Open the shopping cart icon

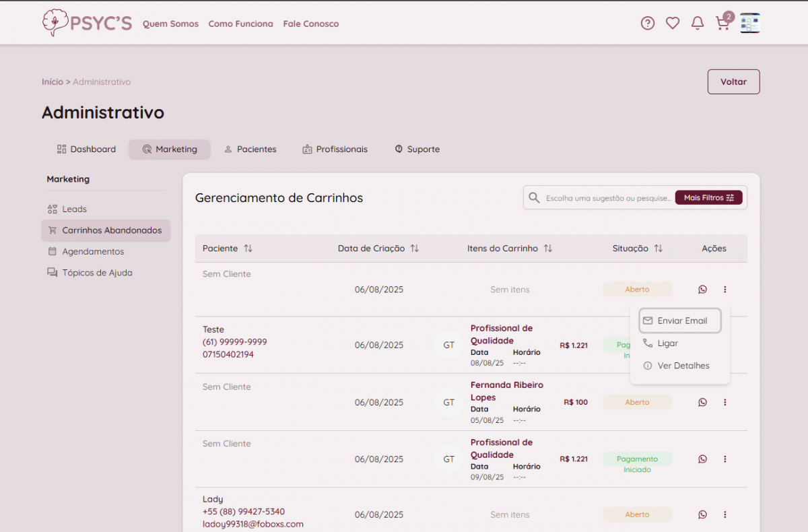coord(722,24)
